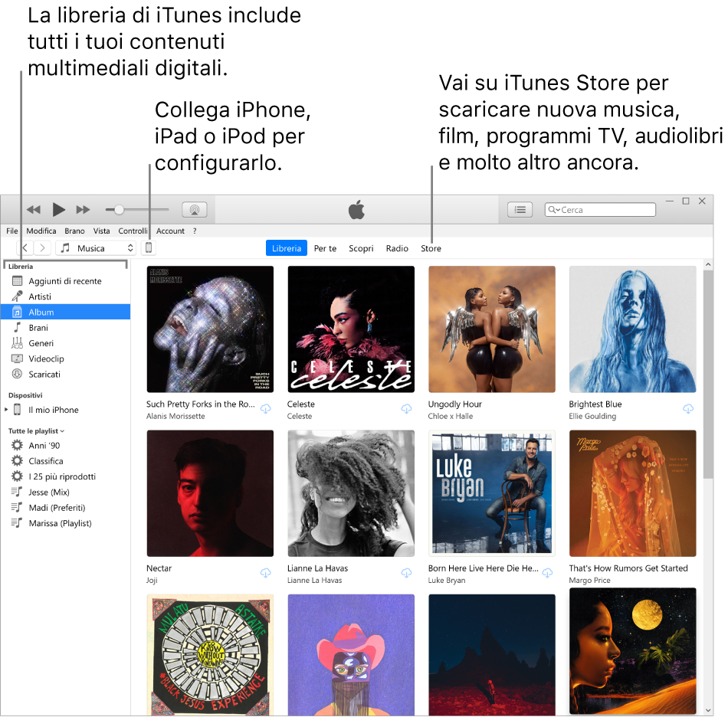Select Album in the sidebar
This screenshot has height=717, width=728.
pos(65,313)
